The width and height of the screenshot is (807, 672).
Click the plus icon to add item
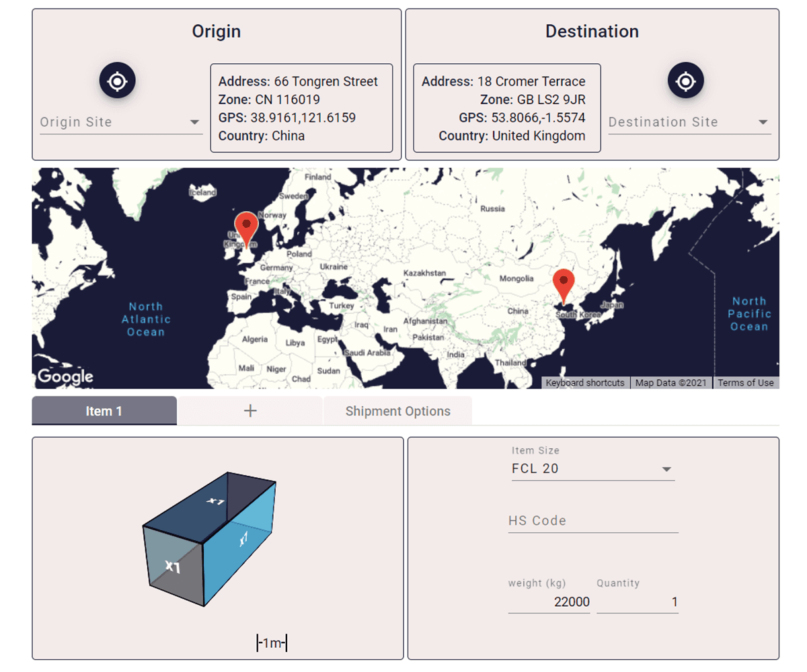(x=250, y=411)
